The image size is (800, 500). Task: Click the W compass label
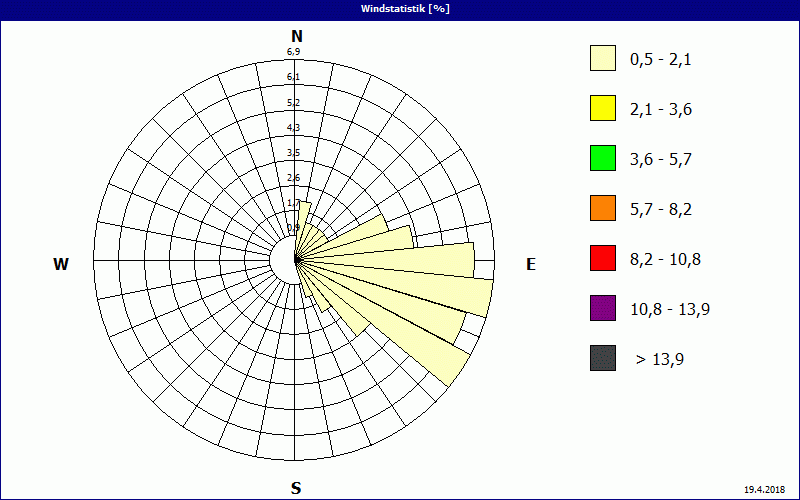click(61, 264)
